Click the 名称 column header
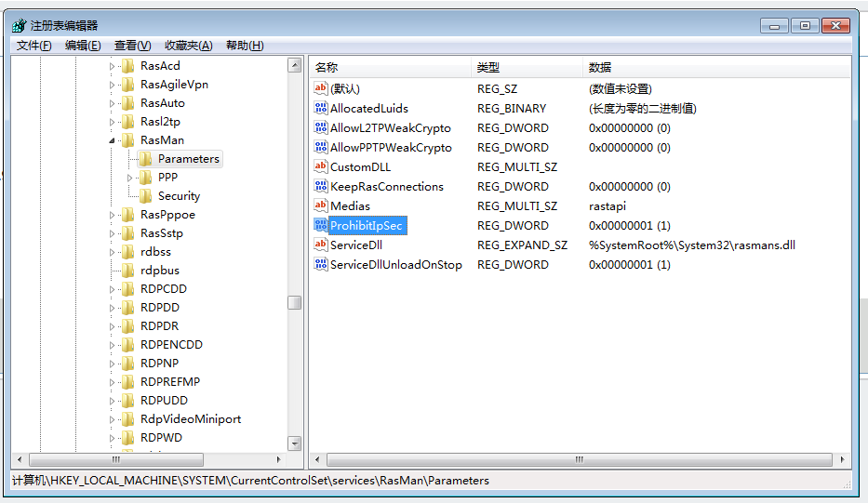Viewport: 868px width, 503px height. click(327, 67)
